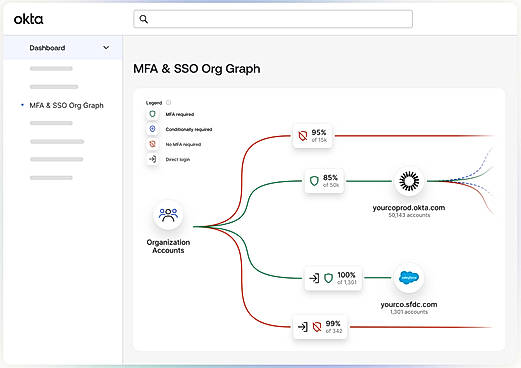This screenshot has height=368, width=521.
Task: Collapse the Dashboard menu chevron
Action: [106, 48]
